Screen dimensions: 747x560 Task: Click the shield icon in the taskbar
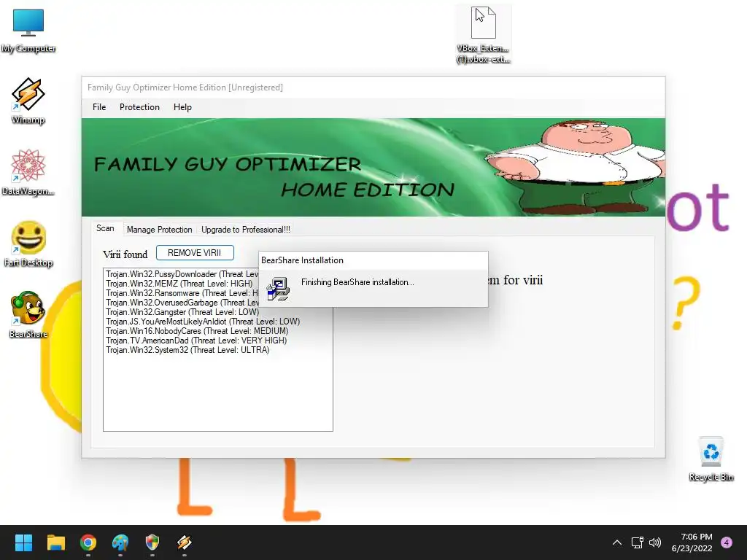(x=152, y=542)
